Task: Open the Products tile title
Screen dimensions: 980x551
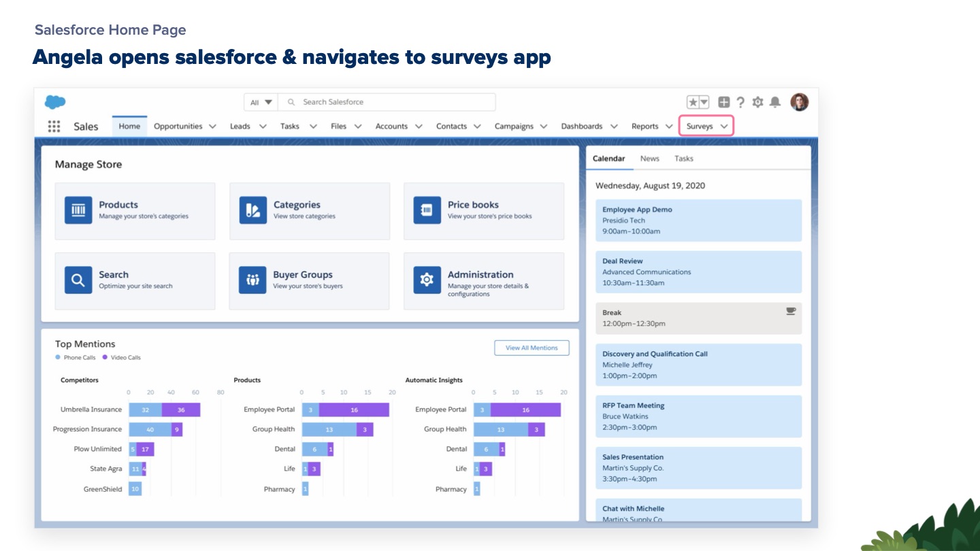Action: click(x=118, y=205)
